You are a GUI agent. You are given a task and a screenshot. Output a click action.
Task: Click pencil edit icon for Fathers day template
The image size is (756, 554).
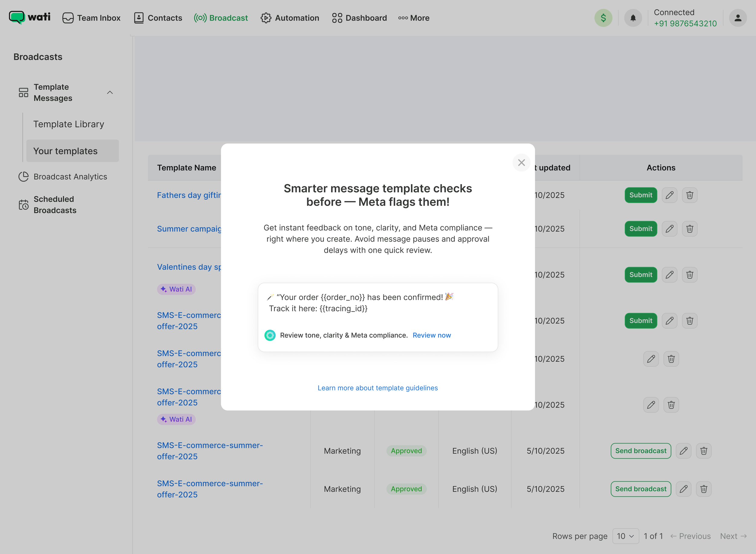[x=669, y=195]
